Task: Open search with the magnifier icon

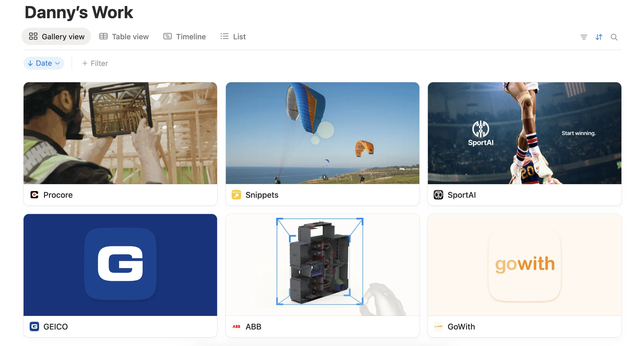Action: pos(614,37)
